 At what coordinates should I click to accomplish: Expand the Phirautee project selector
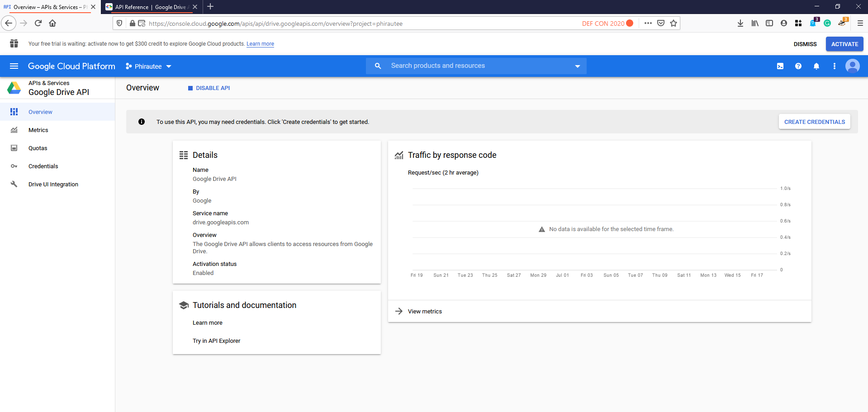(x=148, y=66)
